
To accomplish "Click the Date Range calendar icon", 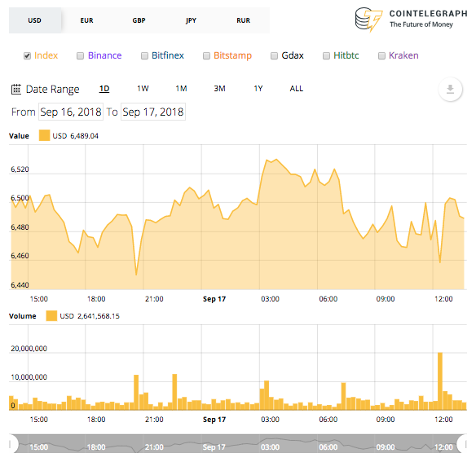I will [16, 90].
